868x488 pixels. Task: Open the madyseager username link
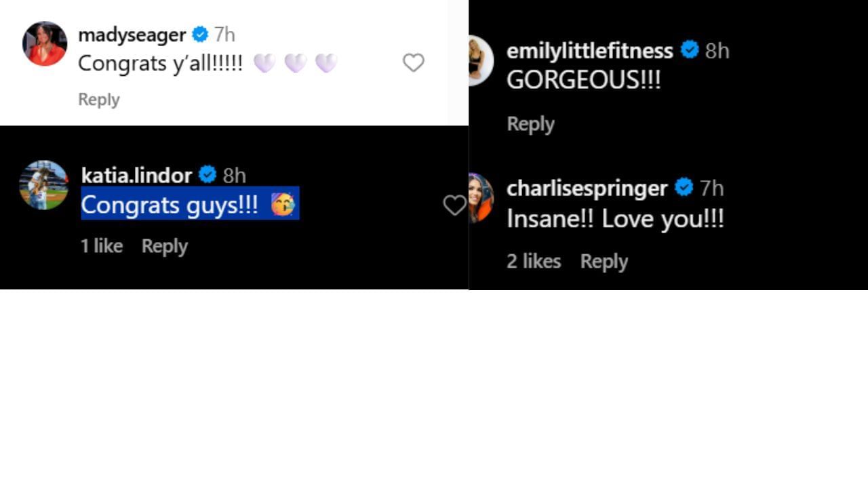132,35
